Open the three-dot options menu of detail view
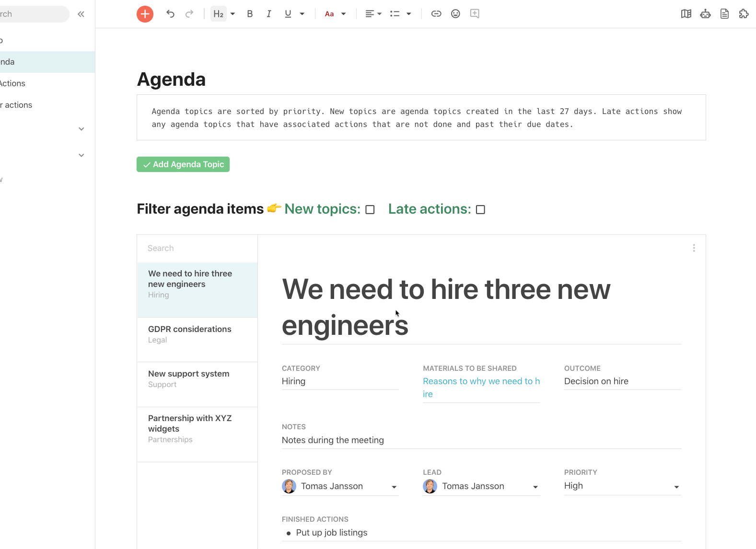This screenshot has width=756, height=549. pyautogui.click(x=694, y=248)
